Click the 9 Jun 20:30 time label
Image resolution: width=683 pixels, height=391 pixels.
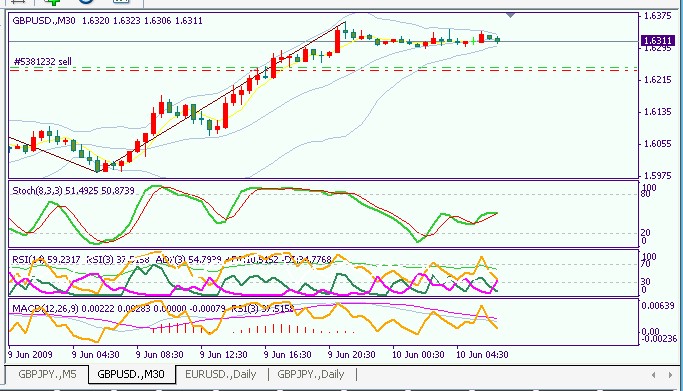[x=352, y=354]
